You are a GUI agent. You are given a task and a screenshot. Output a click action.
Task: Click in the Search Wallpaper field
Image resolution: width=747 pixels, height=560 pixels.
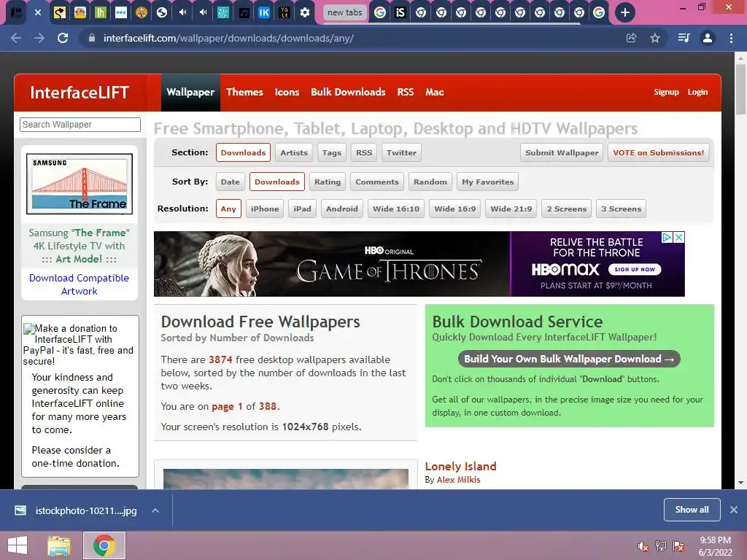80,124
